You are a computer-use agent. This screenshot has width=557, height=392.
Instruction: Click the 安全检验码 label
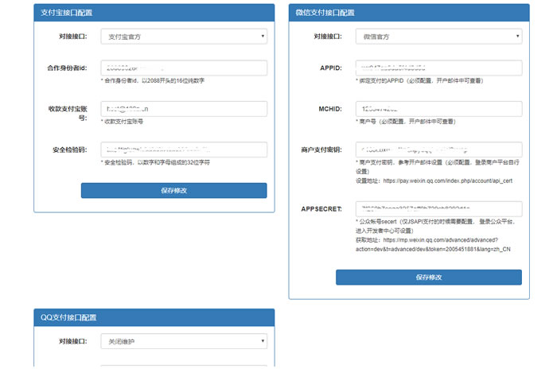pos(70,149)
